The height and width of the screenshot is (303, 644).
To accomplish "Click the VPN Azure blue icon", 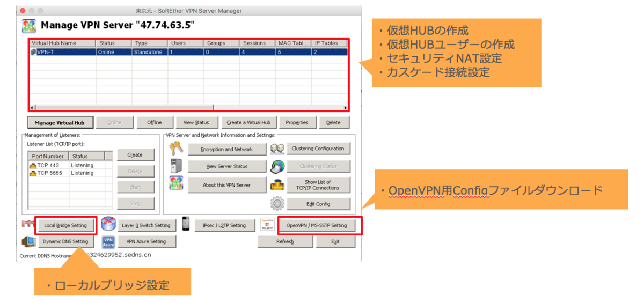I will click(x=108, y=242).
